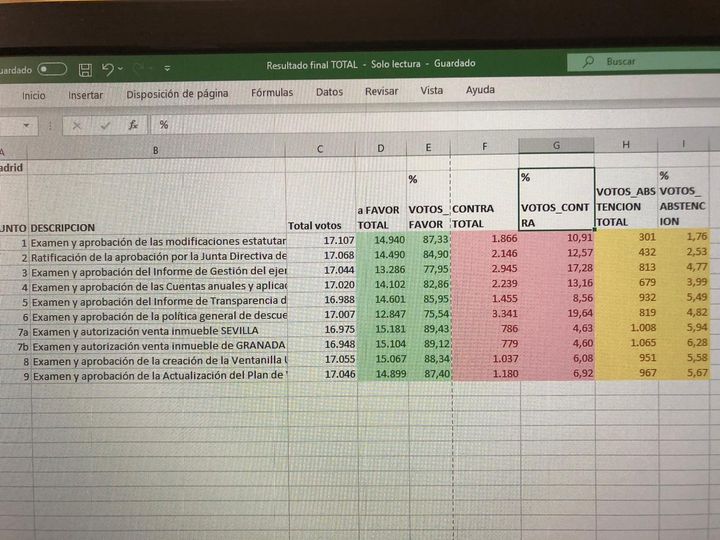Viewport: 720px width, 540px height.
Task: Expand the Quick Access Toolbar customize menu
Action: pos(167,69)
